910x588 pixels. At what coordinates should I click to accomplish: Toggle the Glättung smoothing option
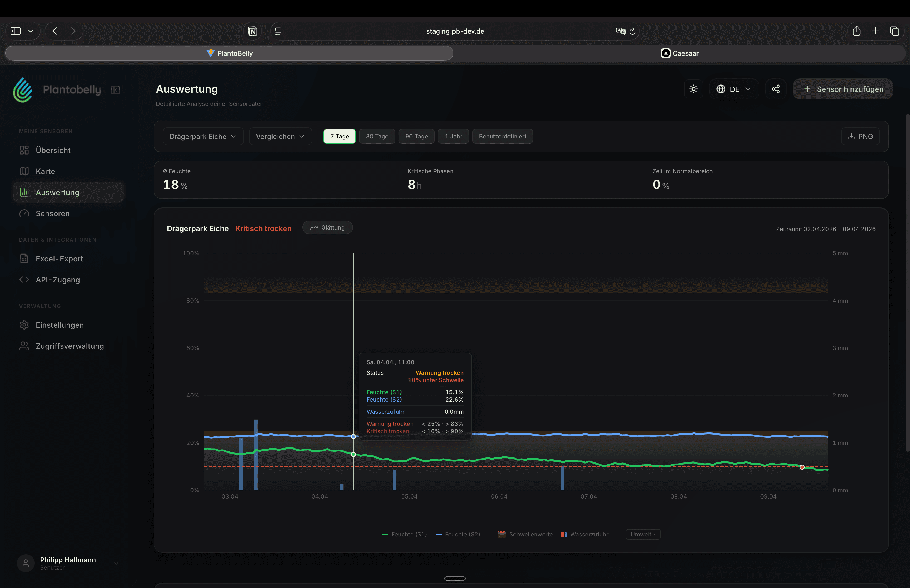click(x=327, y=228)
